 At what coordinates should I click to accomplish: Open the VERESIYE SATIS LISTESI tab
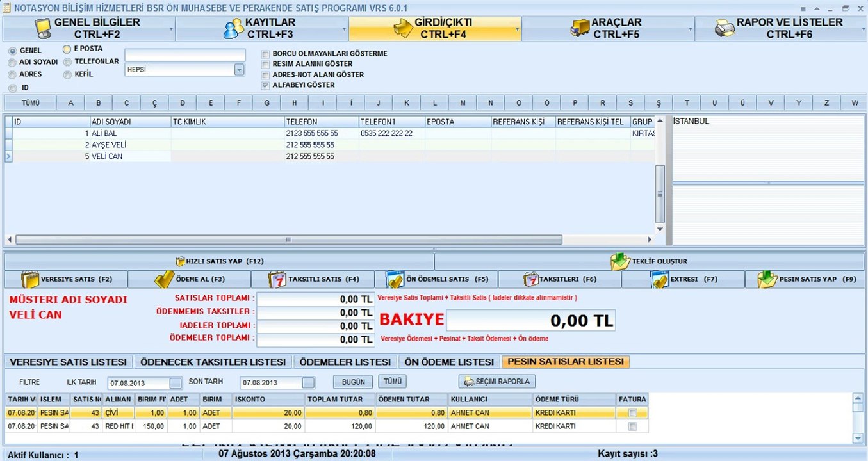(69, 362)
